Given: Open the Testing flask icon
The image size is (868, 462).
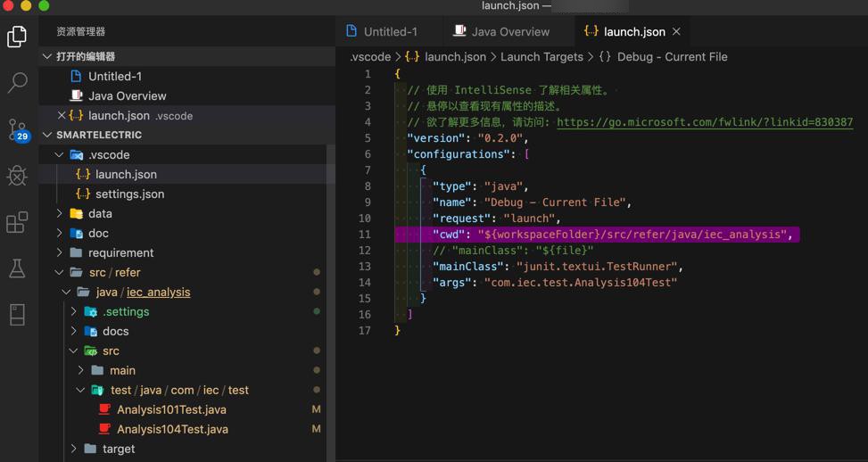Looking at the screenshot, I should pos(17,268).
